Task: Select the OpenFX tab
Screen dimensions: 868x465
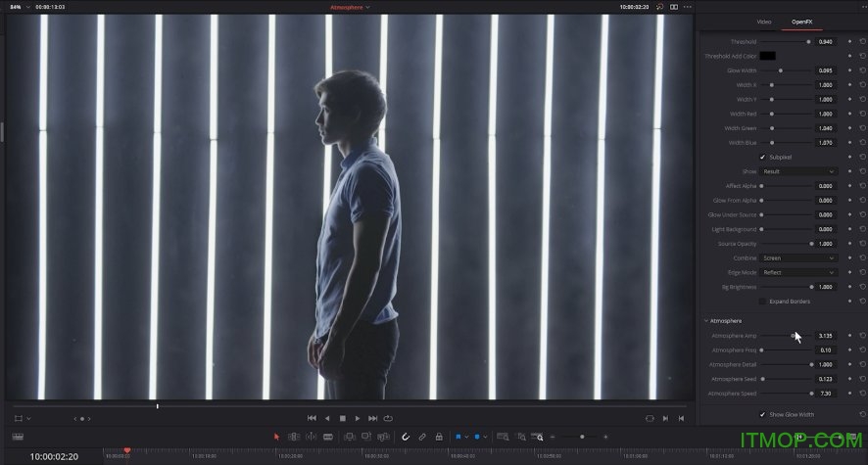Action: (801, 22)
